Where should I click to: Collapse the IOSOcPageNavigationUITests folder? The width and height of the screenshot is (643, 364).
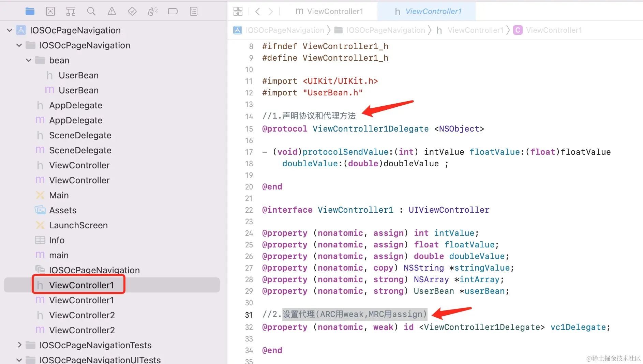19,360
